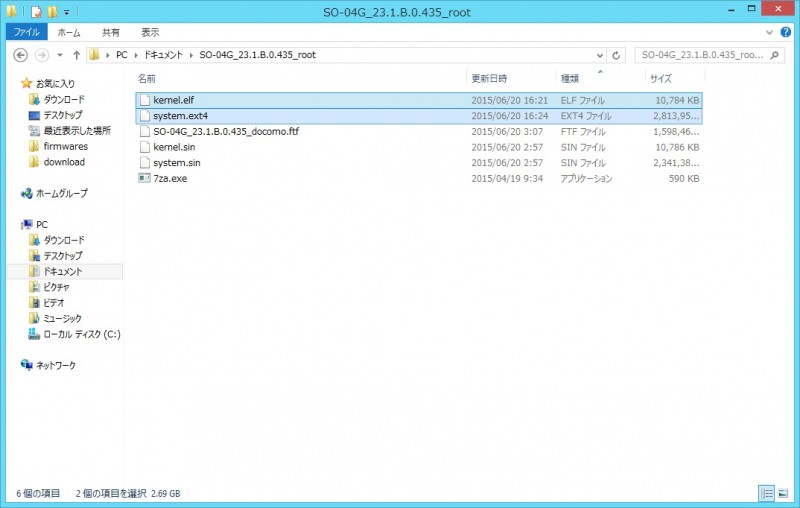Image resolution: width=800 pixels, height=508 pixels.
Task: Sort by the 種類 column header
Action: coord(570,78)
